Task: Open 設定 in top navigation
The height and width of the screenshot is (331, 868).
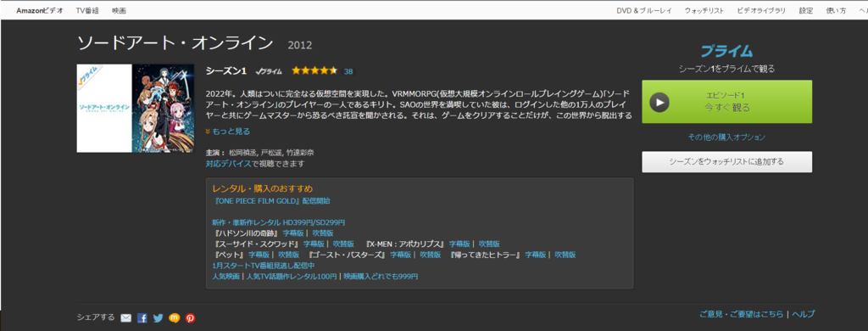Action: pos(806,10)
